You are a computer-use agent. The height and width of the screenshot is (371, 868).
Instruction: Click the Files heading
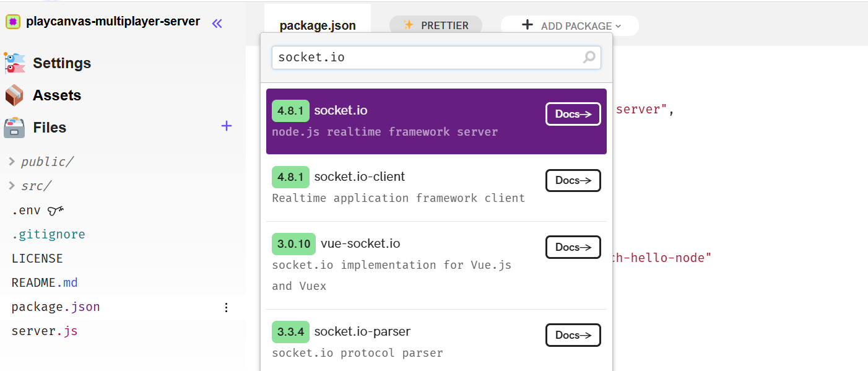click(x=50, y=128)
